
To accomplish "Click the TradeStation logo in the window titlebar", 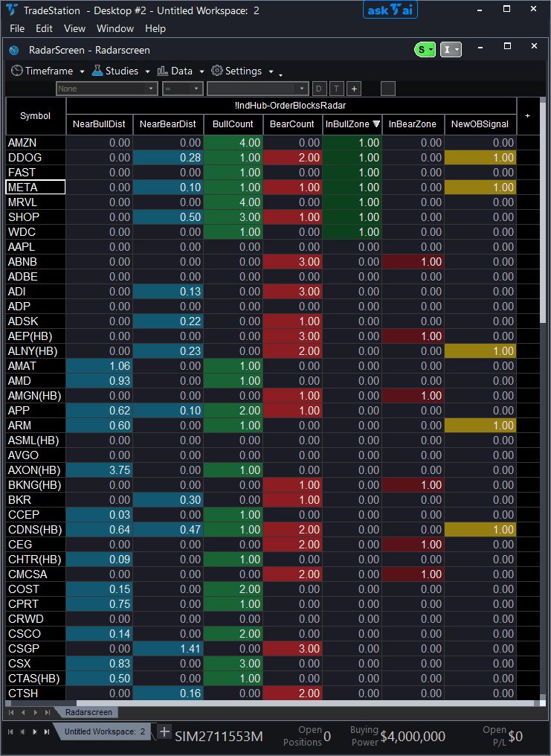I will (13, 10).
